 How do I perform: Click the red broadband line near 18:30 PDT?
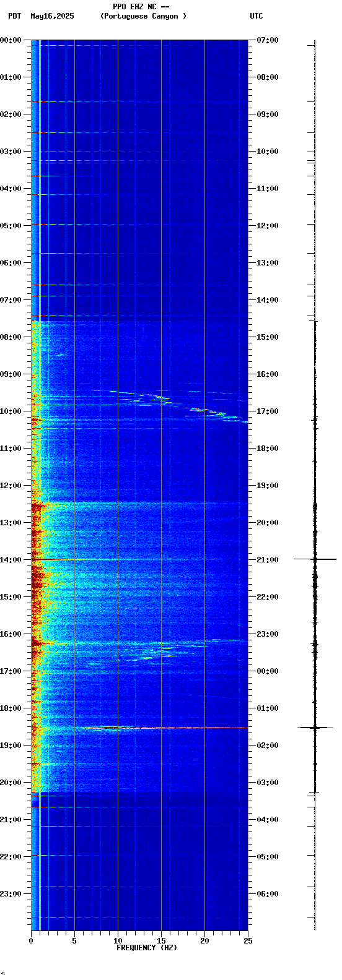click(165, 728)
